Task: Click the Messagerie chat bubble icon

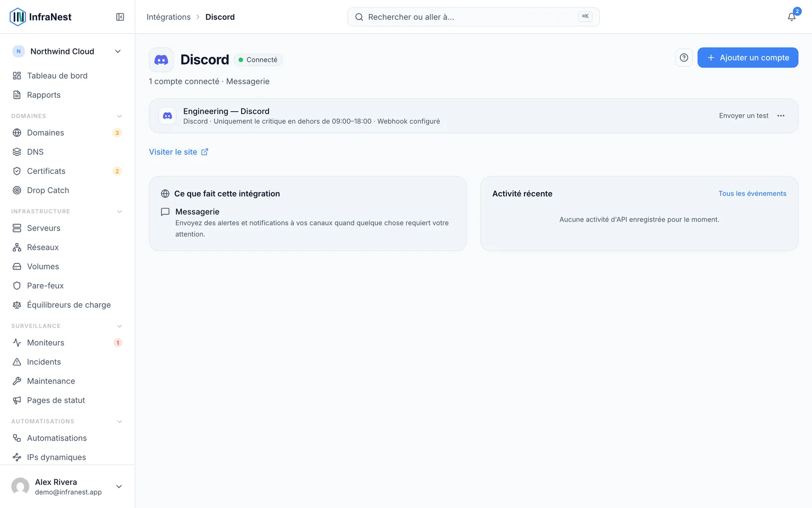Action: pyautogui.click(x=165, y=212)
